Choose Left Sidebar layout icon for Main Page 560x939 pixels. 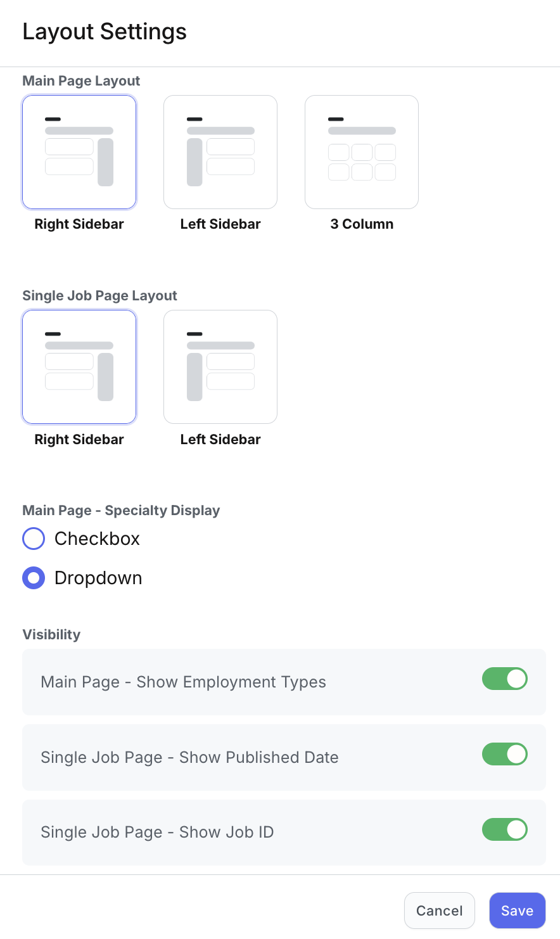[x=220, y=152]
